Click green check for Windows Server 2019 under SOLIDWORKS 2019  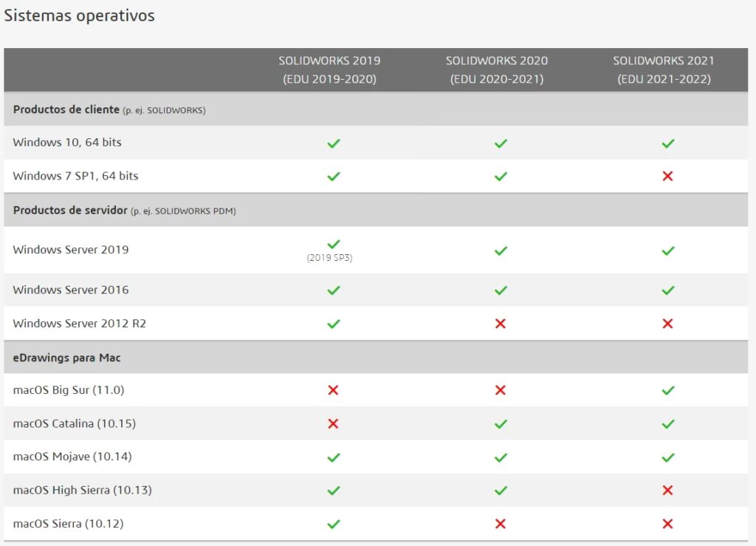tap(333, 244)
